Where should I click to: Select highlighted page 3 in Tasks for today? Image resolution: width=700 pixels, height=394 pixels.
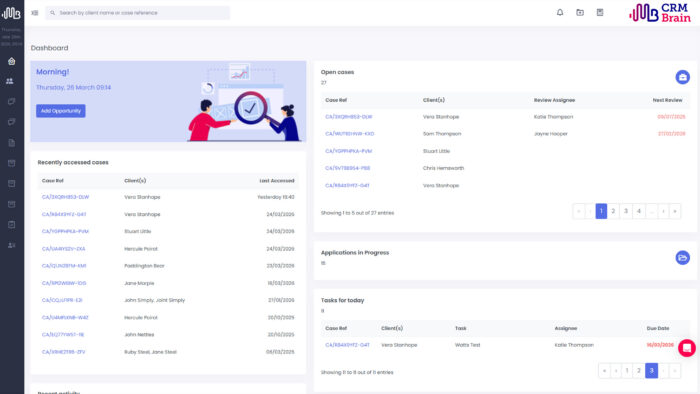(x=651, y=370)
